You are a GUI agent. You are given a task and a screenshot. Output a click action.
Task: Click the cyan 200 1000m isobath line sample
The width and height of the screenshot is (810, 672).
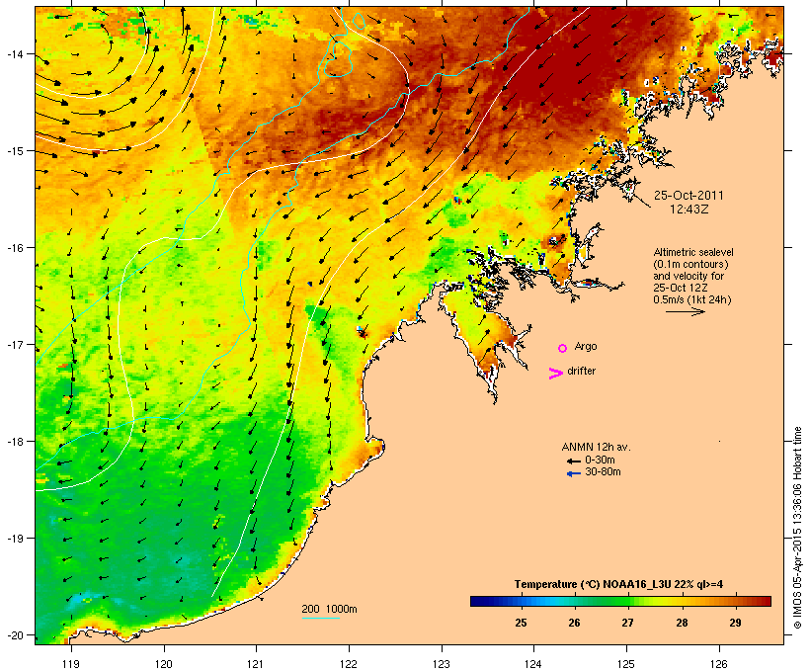click(320, 618)
